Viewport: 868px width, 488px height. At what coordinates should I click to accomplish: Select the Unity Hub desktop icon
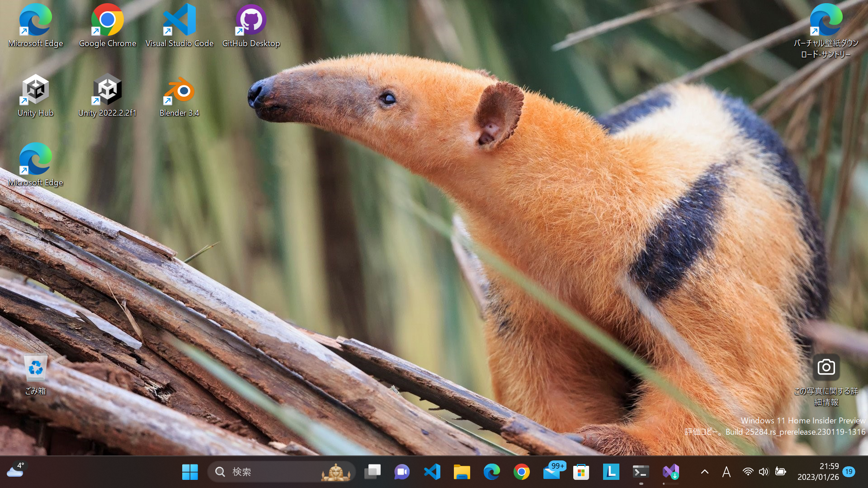[36, 95]
